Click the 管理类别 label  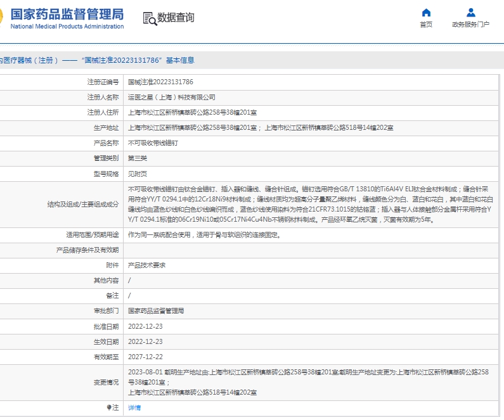(106, 158)
